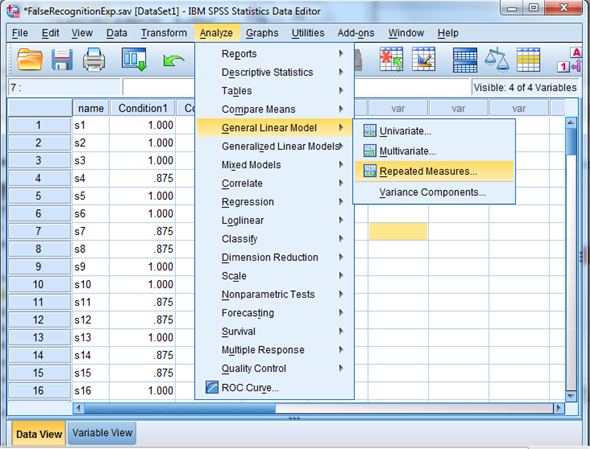
Task: Click the SPSS application icon in title bar
Action: coord(13,10)
